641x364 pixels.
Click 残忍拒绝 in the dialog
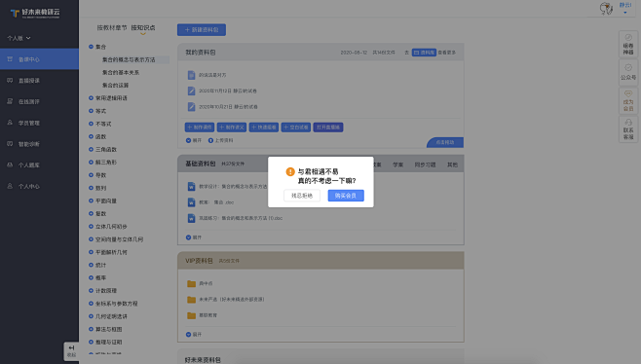click(x=302, y=196)
